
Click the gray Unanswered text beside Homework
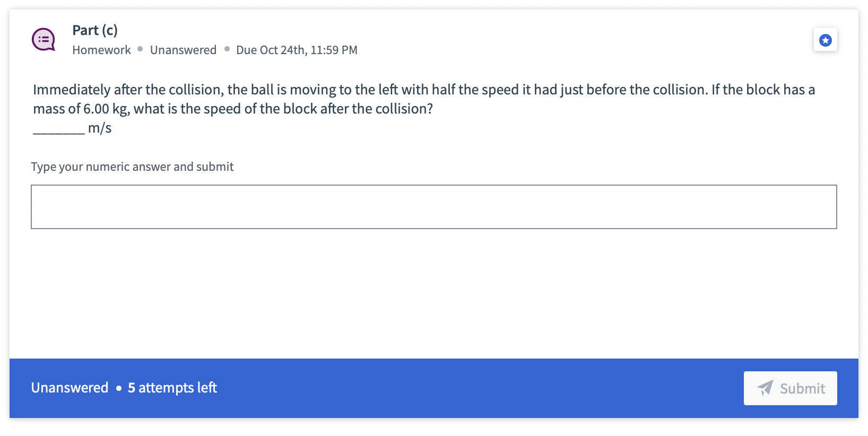point(184,50)
